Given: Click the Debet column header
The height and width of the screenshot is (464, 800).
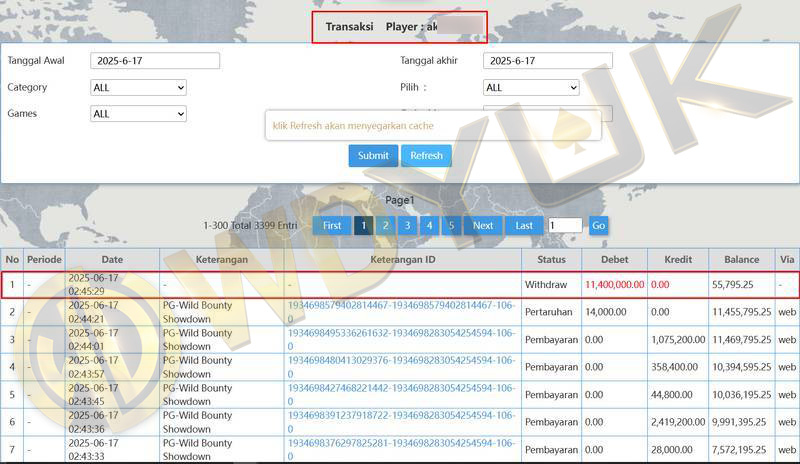Looking at the screenshot, I should (x=615, y=259).
